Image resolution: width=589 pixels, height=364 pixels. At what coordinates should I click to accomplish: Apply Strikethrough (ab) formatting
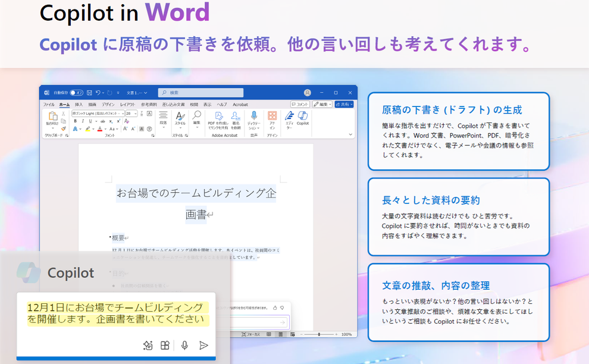click(102, 121)
